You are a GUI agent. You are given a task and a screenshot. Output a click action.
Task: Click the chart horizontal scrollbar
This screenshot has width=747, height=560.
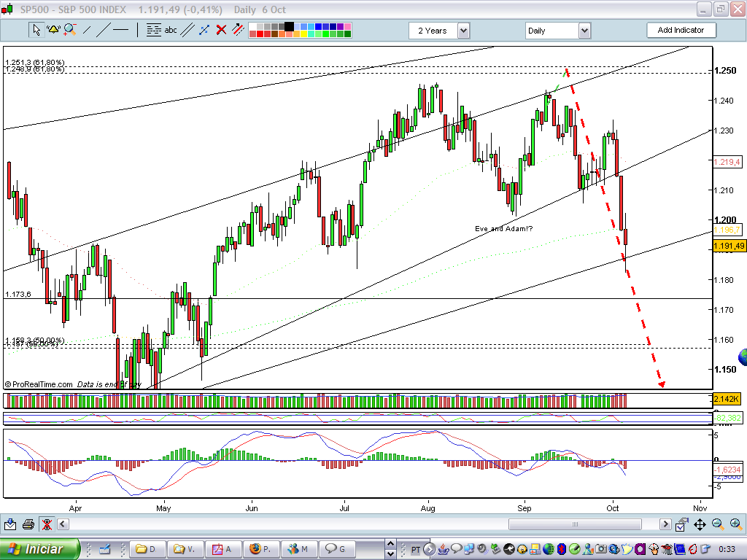[575, 524]
